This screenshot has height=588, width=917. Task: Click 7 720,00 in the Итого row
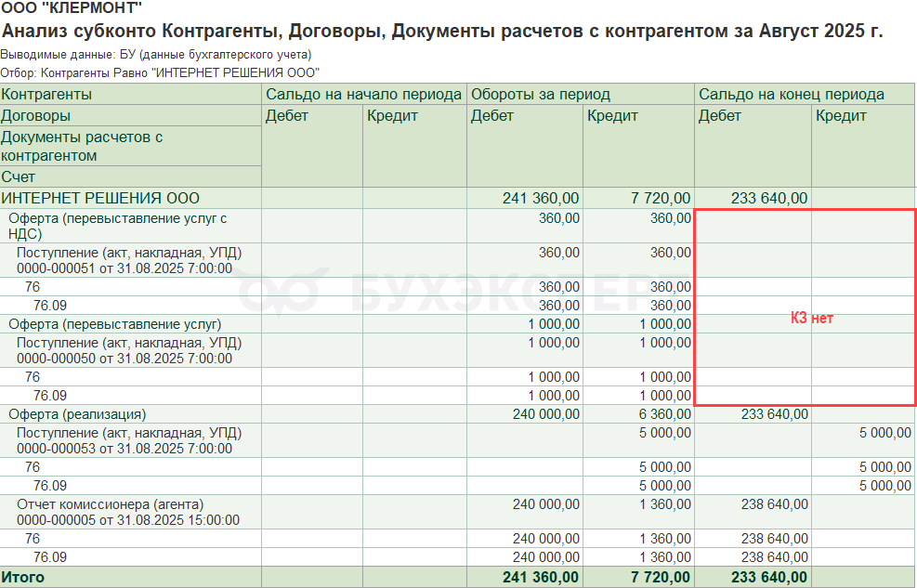661,578
